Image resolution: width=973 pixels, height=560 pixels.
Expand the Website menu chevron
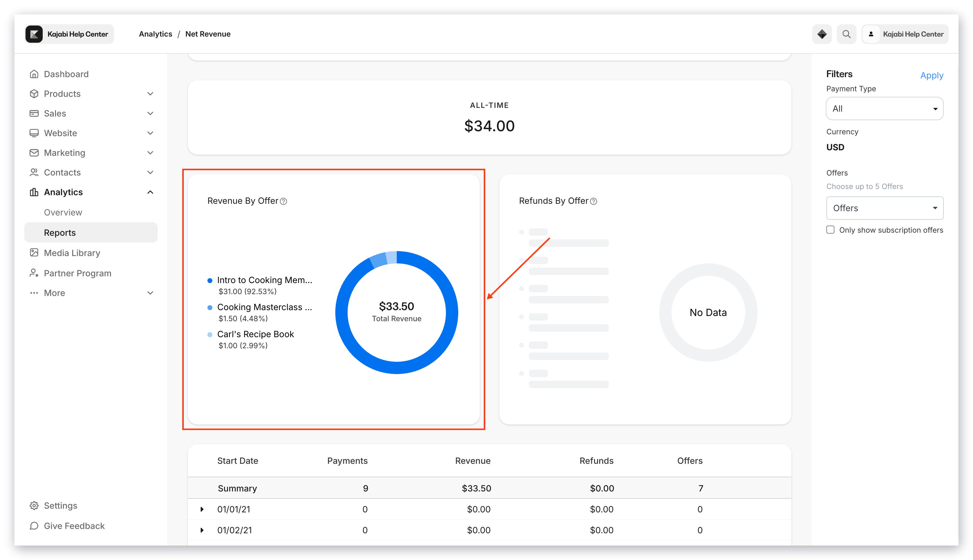tap(150, 133)
